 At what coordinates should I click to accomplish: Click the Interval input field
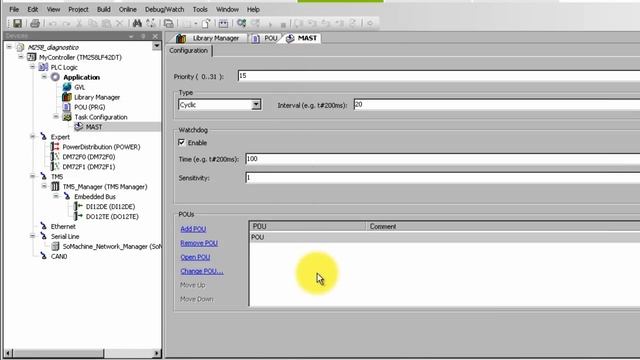(x=497, y=105)
